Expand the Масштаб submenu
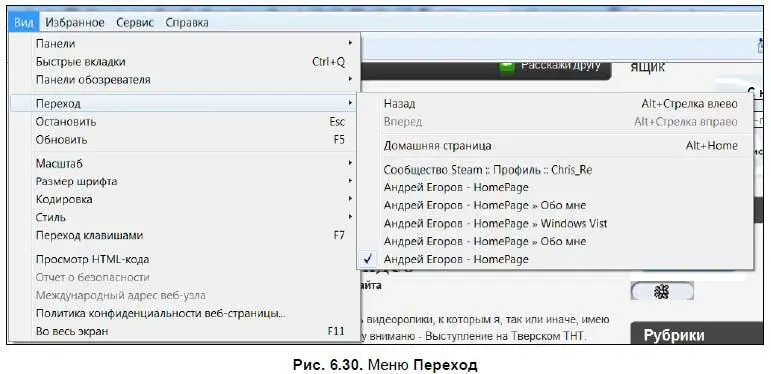771x374 pixels. 185,164
